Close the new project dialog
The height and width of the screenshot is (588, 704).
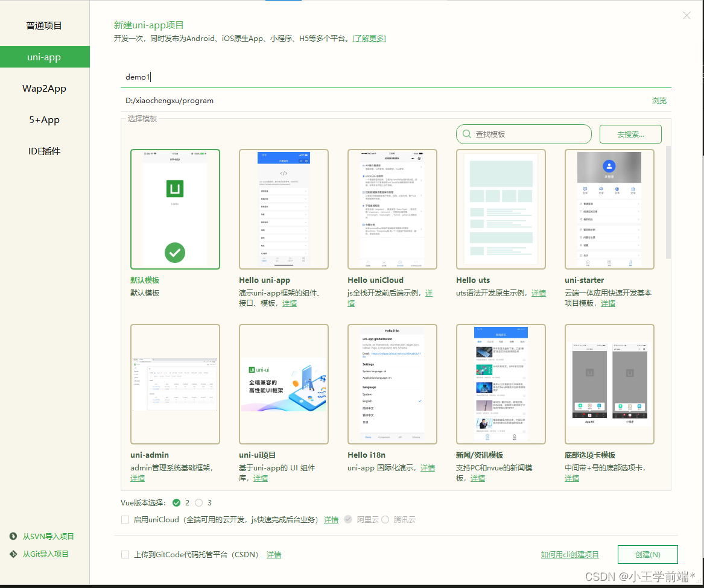[687, 16]
